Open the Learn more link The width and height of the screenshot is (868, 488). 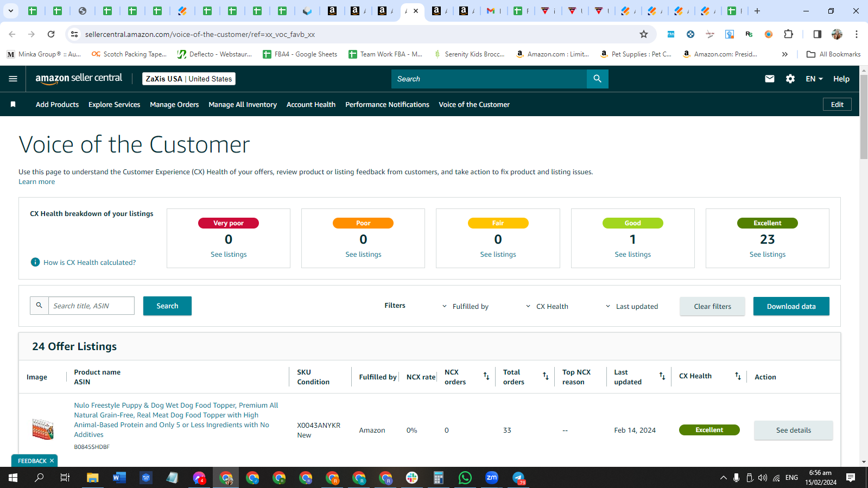[36, 182]
